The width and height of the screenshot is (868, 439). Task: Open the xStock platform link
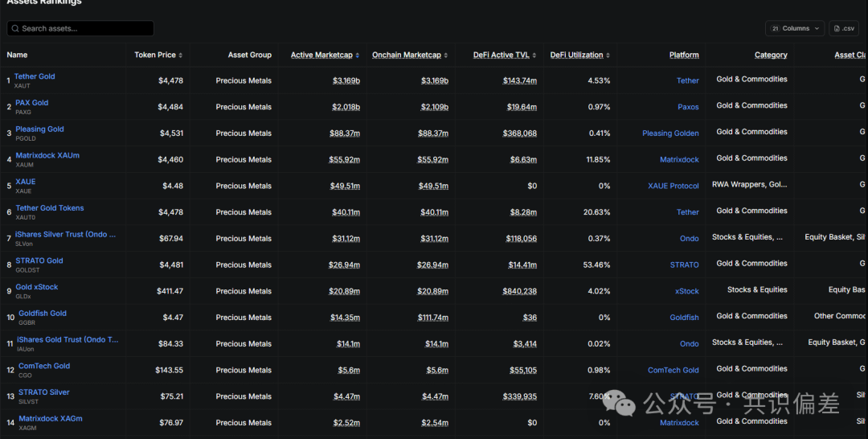pos(687,291)
